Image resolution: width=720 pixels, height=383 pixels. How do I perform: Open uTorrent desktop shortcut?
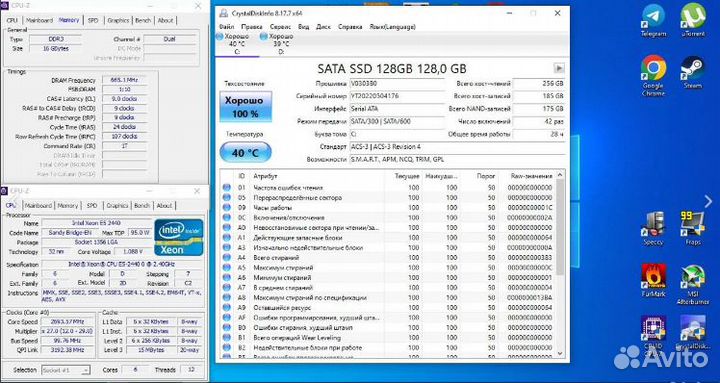692,20
